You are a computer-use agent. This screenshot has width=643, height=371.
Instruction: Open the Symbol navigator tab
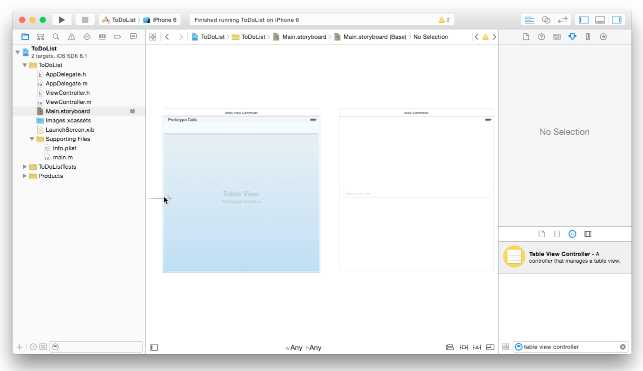(40, 36)
